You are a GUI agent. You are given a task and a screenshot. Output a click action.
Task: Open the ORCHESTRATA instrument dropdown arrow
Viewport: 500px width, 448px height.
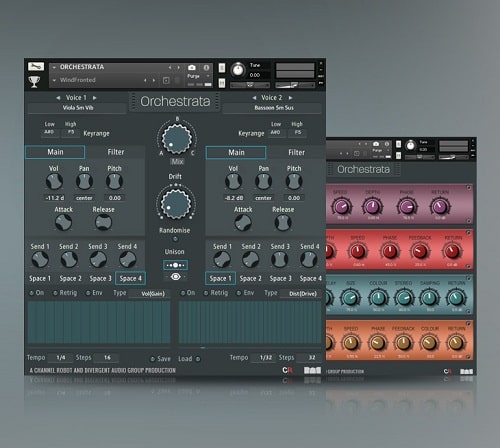tap(54, 67)
